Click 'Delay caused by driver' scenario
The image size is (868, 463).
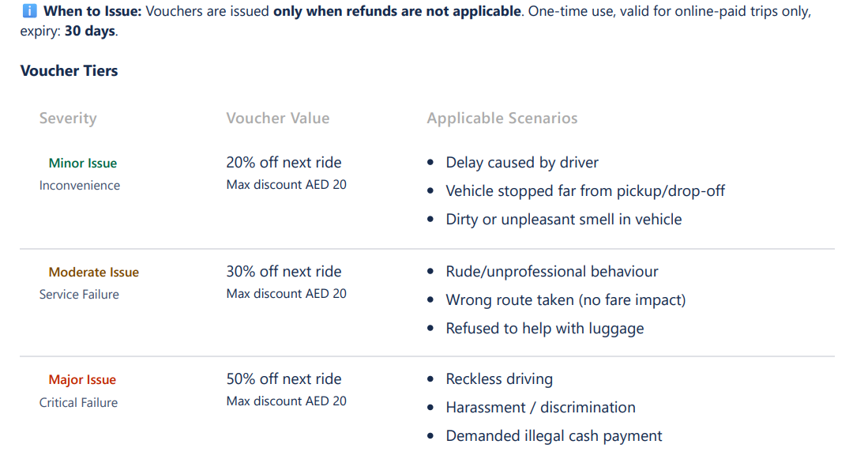[x=522, y=163]
